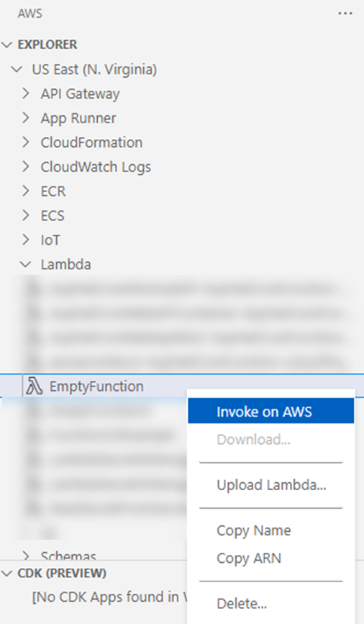The image size is (364, 624).
Task: Select Upload Lambda... menu entry
Action: (x=271, y=485)
